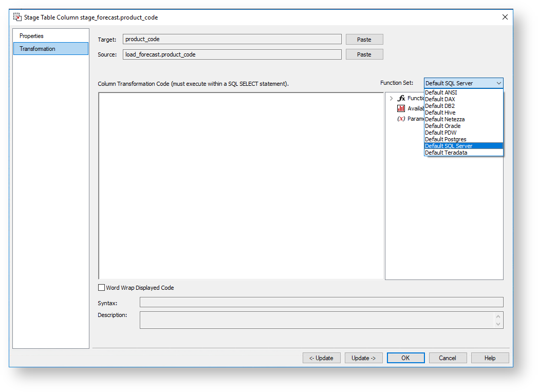The height and width of the screenshot is (392, 538).
Task: Click the fx Functions icon
Action: pos(401,98)
